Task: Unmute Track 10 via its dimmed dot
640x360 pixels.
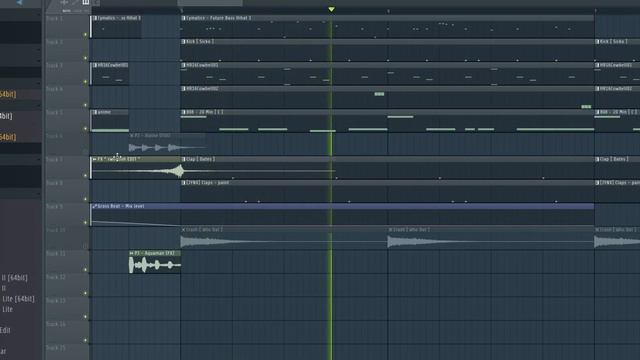Action: coord(85,246)
